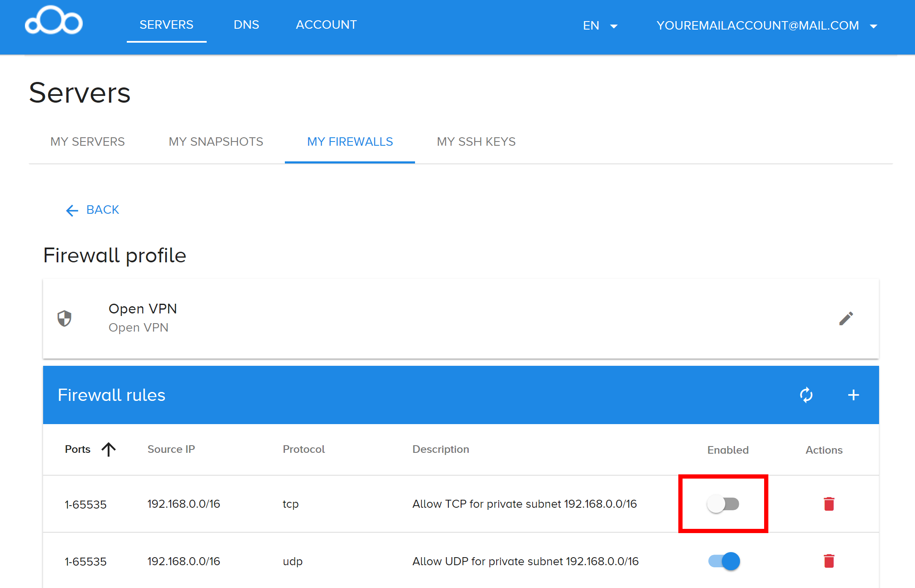This screenshot has height=588, width=915.
Task: Click the shield icon beside Open VPN
Action: (64, 318)
